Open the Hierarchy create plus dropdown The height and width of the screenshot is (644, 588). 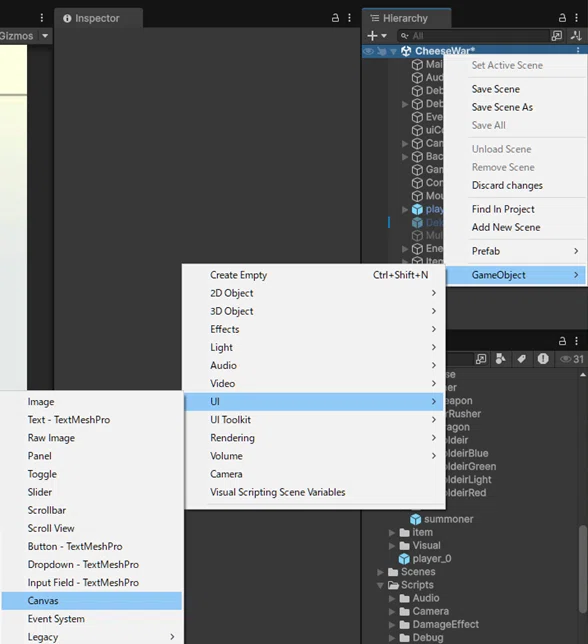[377, 36]
